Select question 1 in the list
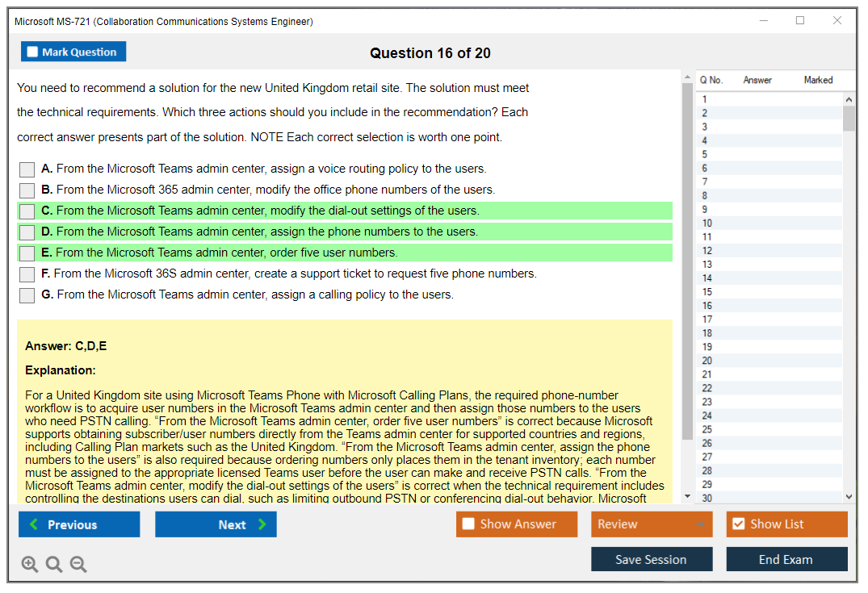The width and height of the screenshot is (868, 593). coord(769,99)
